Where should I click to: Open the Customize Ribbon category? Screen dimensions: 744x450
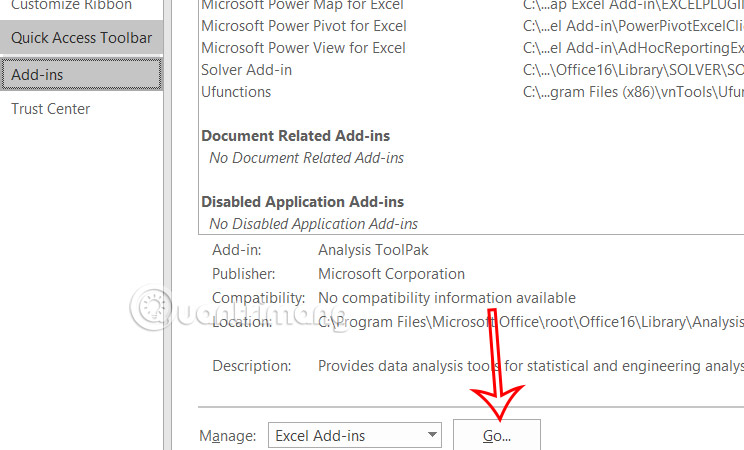point(71,5)
